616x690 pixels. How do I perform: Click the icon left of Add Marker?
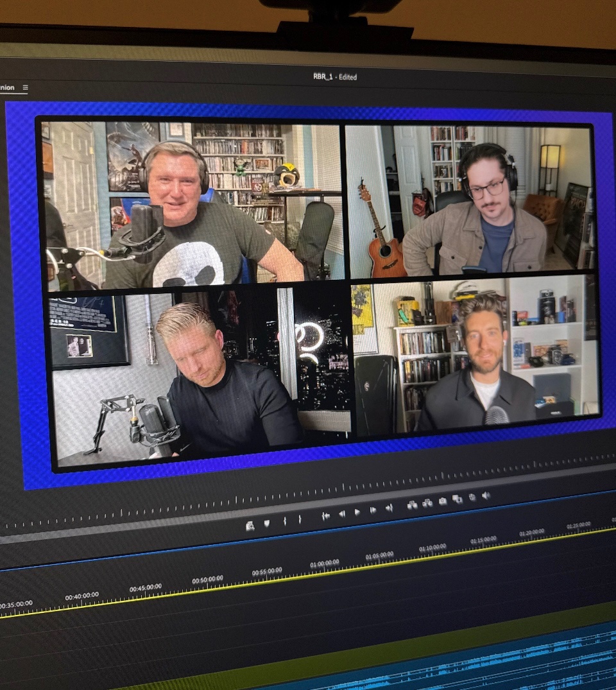[250, 526]
